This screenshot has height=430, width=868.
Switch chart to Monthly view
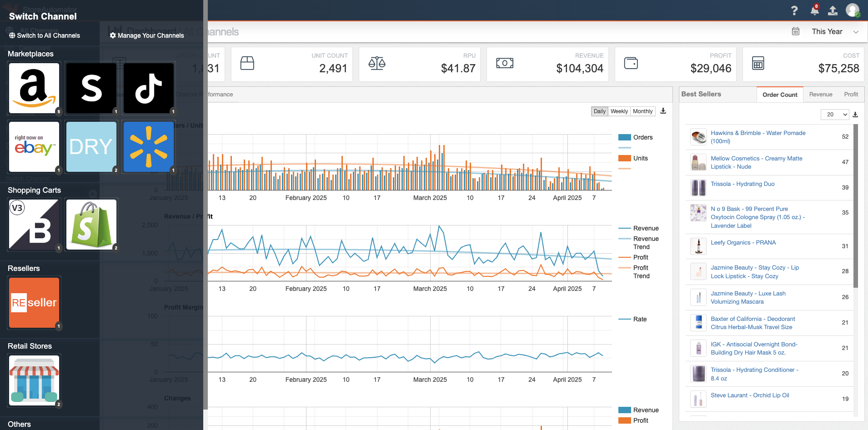point(642,111)
